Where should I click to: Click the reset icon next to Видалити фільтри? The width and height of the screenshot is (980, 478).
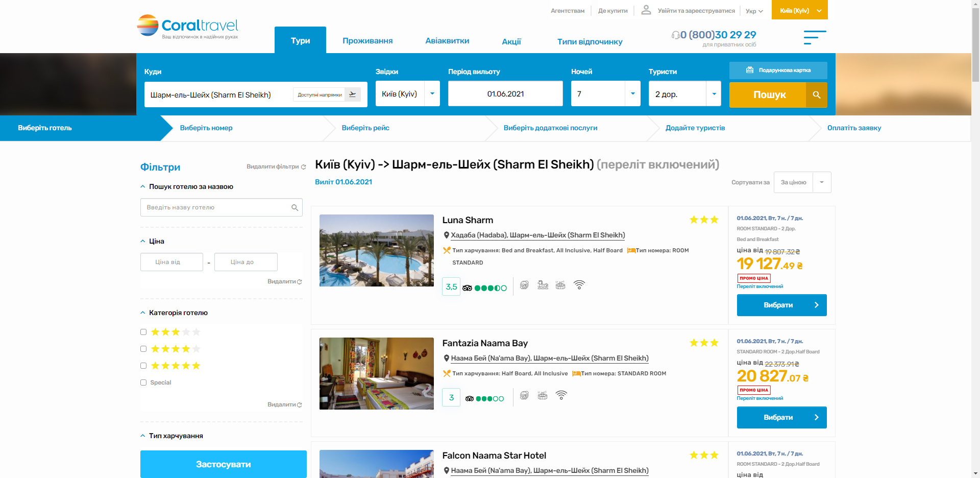[304, 167]
